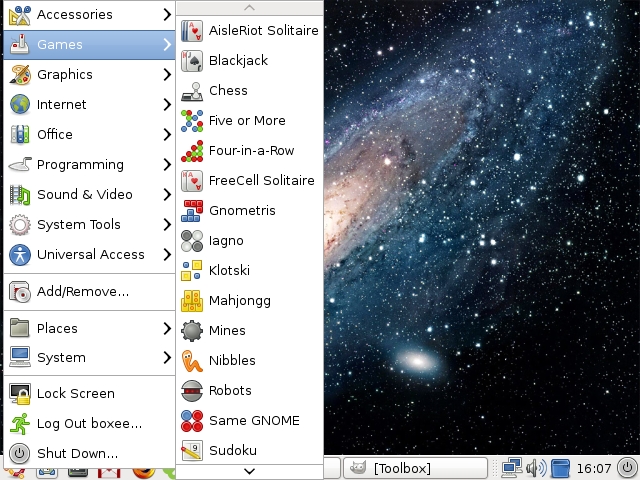
Task: Launch Blackjack from Games menu
Action: (x=249, y=60)
